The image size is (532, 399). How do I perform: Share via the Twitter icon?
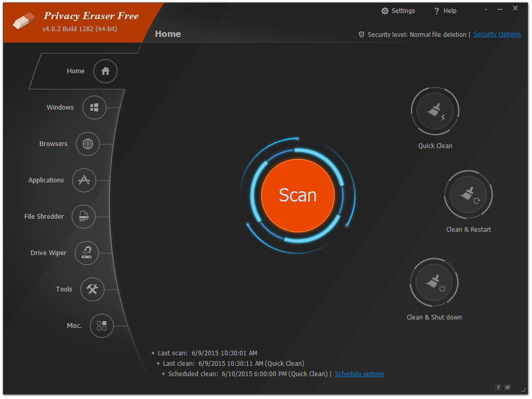click(x=508, y=387)
